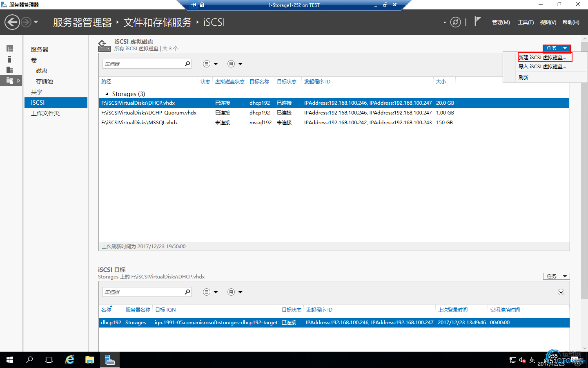
Task: Click the 任务 dropdown for iSCSI targets
Action: 557,276
